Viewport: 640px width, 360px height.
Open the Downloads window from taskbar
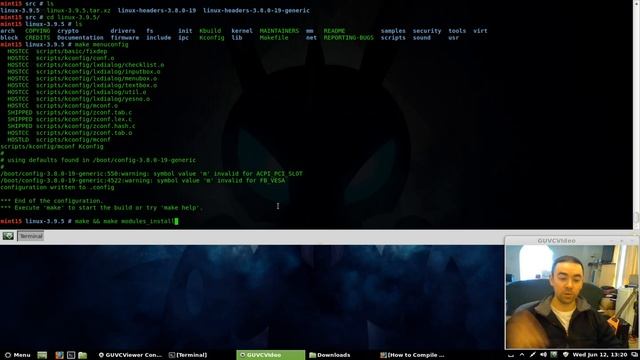pos(330,355)
